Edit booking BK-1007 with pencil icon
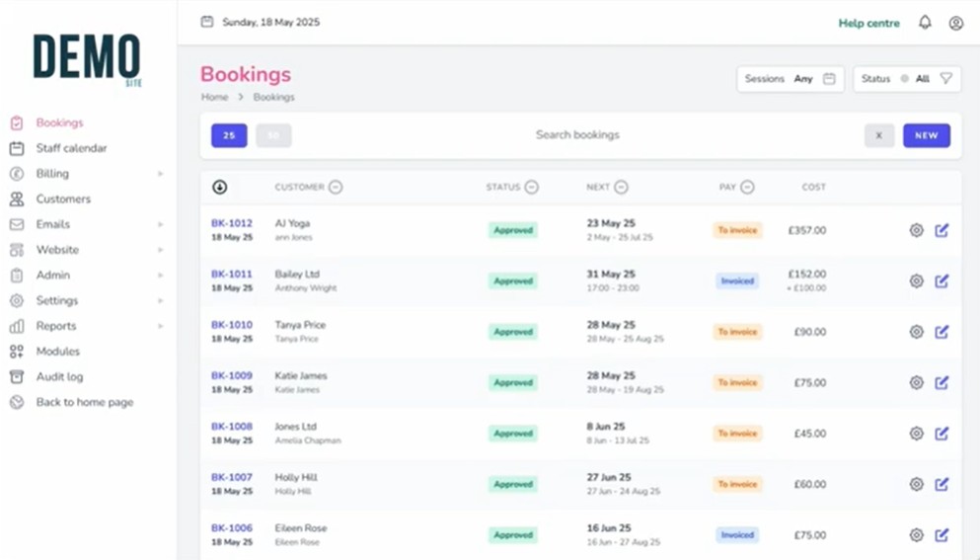The height and width of the screenshot is (560, 980). point(942,484)
